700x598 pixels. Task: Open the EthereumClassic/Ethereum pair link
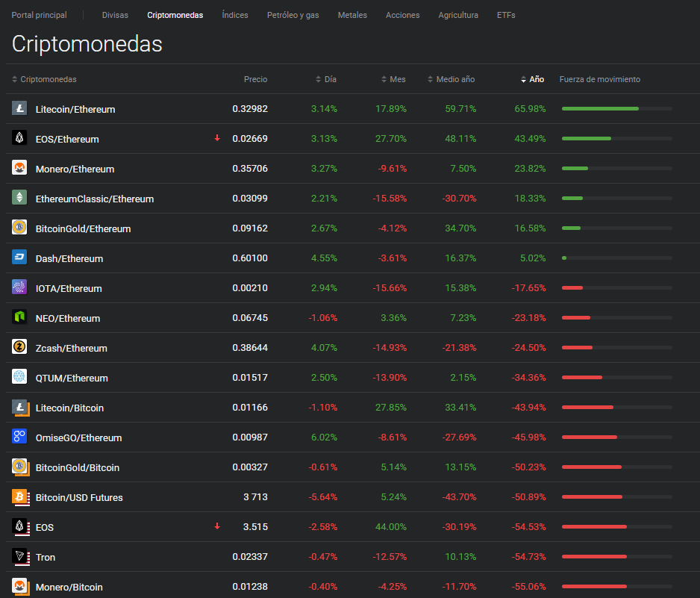tap(95, 199)
